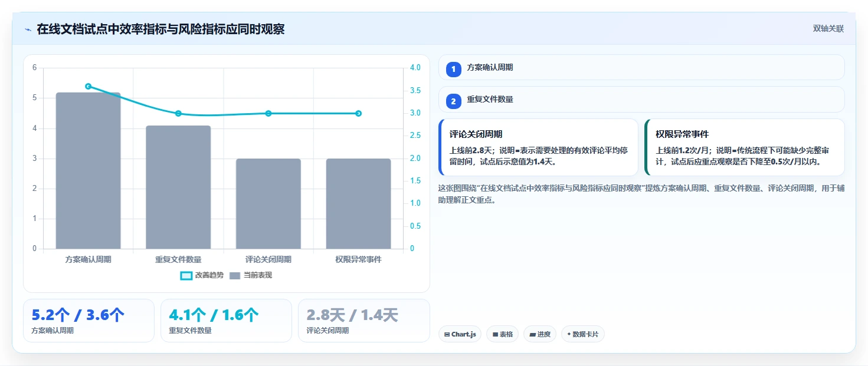
Task: Click the left axis value 1
Action: (x=34, y=219)
